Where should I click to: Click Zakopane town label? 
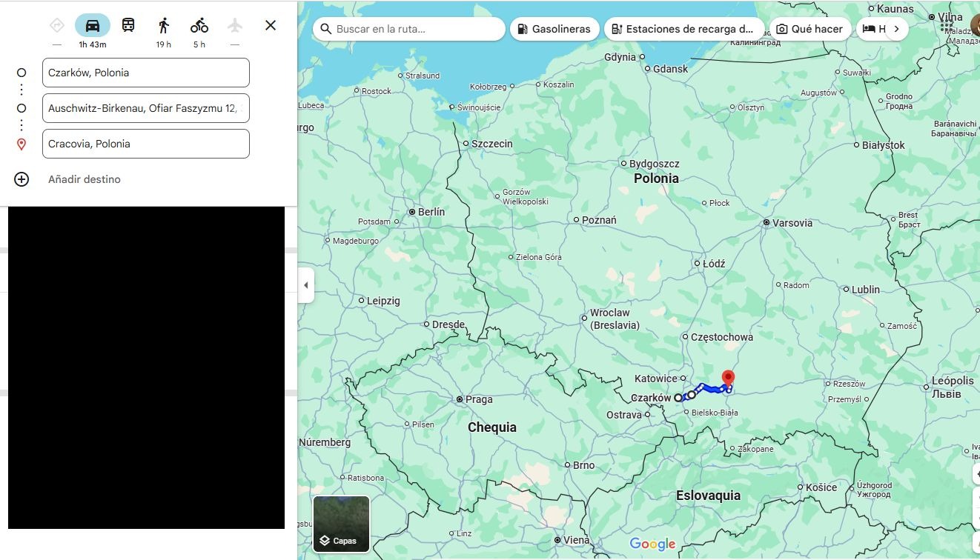(x=755, y=449)
